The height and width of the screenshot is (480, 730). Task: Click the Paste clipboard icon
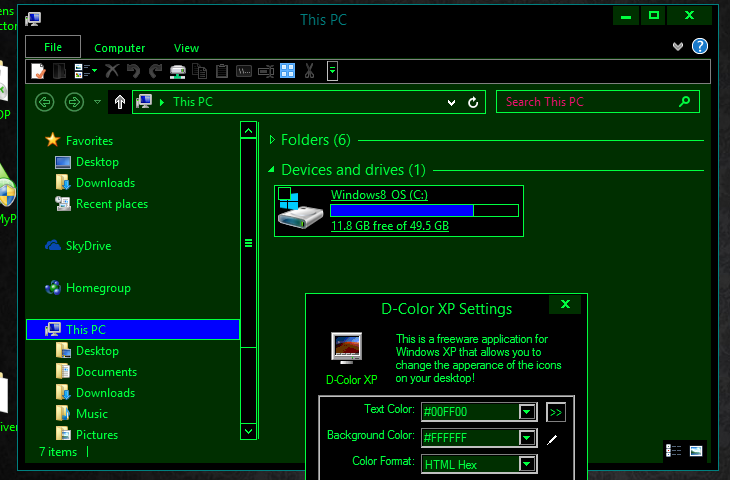click(x=222, y=71)
